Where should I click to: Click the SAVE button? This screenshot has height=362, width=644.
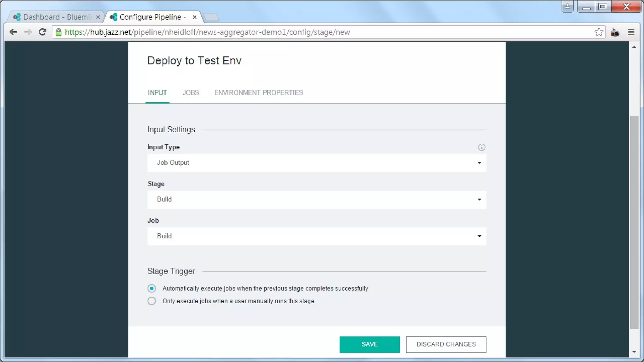point(369,344)
